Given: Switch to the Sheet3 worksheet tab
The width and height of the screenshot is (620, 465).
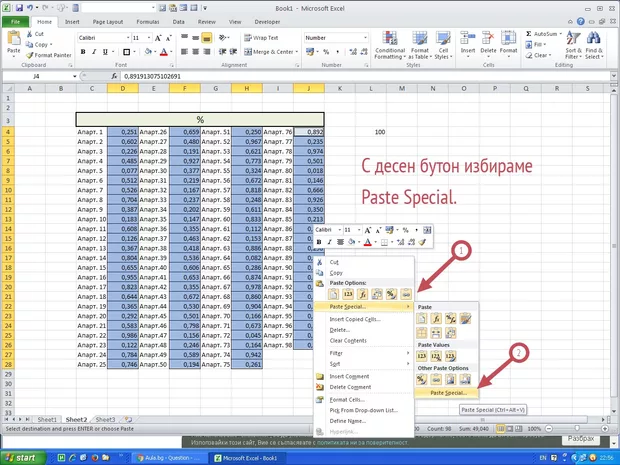Looking at the screenshot, I should point(106,420).
